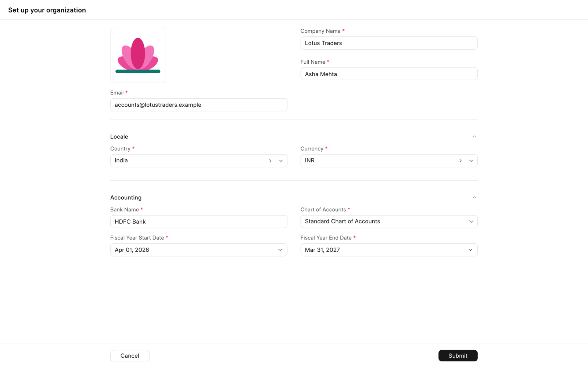
Task: Click the Fiscal Year End Date label
Action: pos(326,238)
